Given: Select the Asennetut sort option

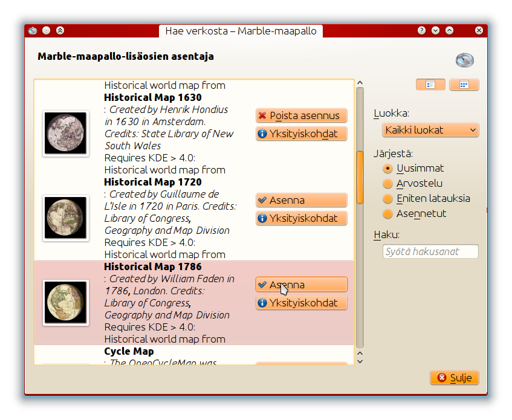Looking at the screenshot, I should coord(414,214).
